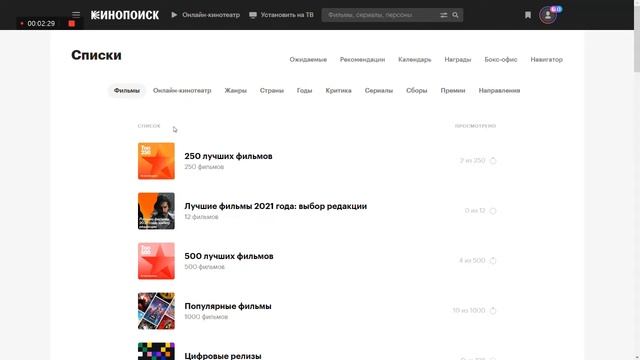Open Награды section link

[458, 60]
